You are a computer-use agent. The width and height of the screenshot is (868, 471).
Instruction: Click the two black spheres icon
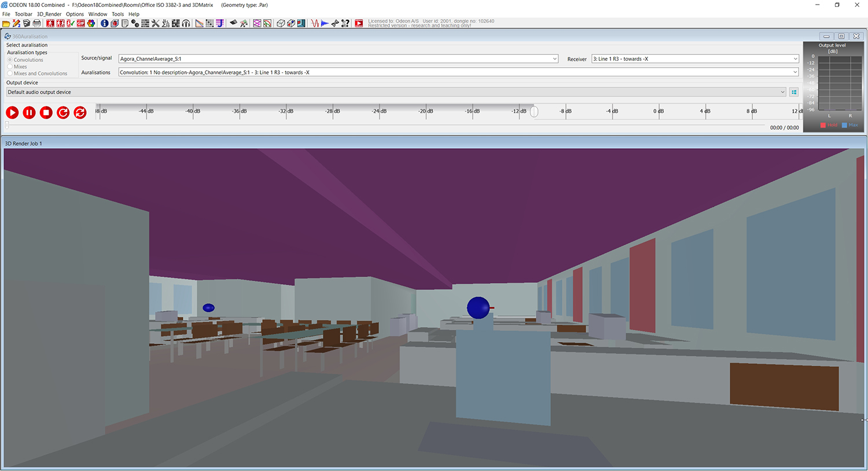click(135, 23)
